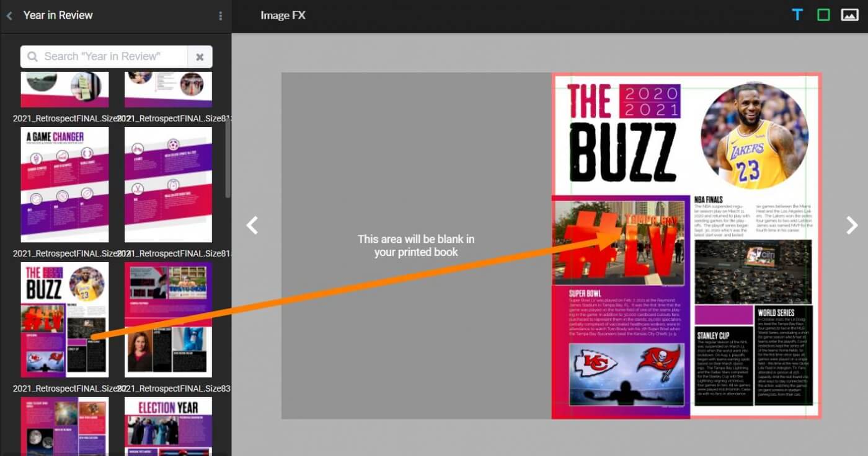Select the SUPER BOWL heading text

[x=585, y=293]
